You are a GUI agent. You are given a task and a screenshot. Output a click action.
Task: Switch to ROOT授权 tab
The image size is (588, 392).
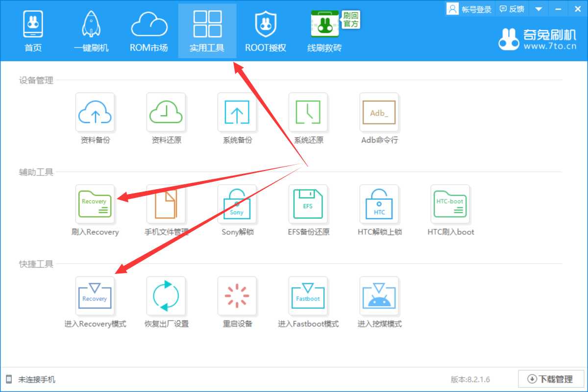[x=266, y=31]
